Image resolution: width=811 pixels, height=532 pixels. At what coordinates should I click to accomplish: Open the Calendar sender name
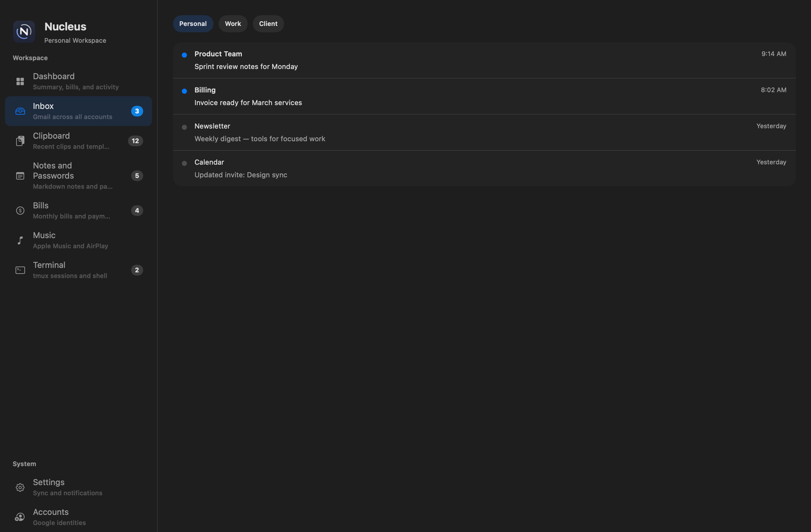(209, 162)
